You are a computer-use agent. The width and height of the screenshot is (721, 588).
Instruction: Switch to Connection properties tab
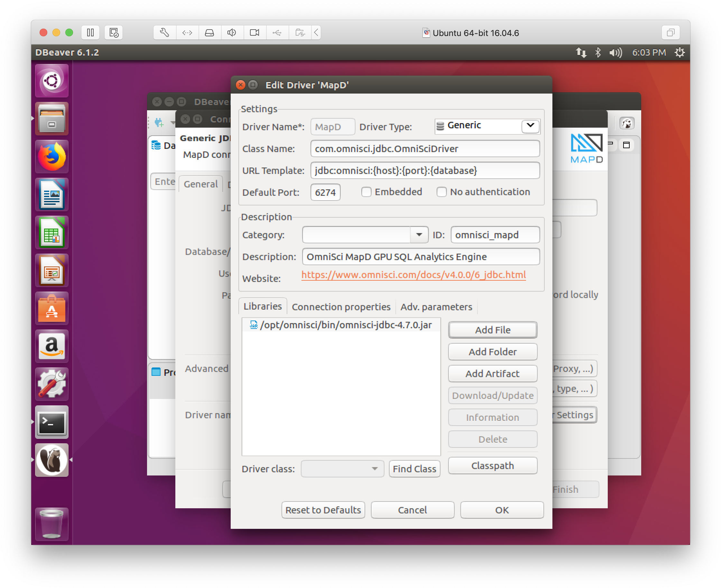click(341, 307)
